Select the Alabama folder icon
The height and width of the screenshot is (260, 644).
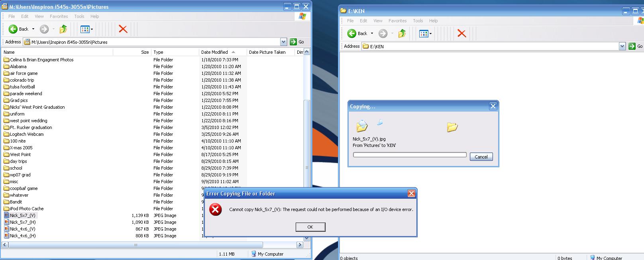coord(6,66)
